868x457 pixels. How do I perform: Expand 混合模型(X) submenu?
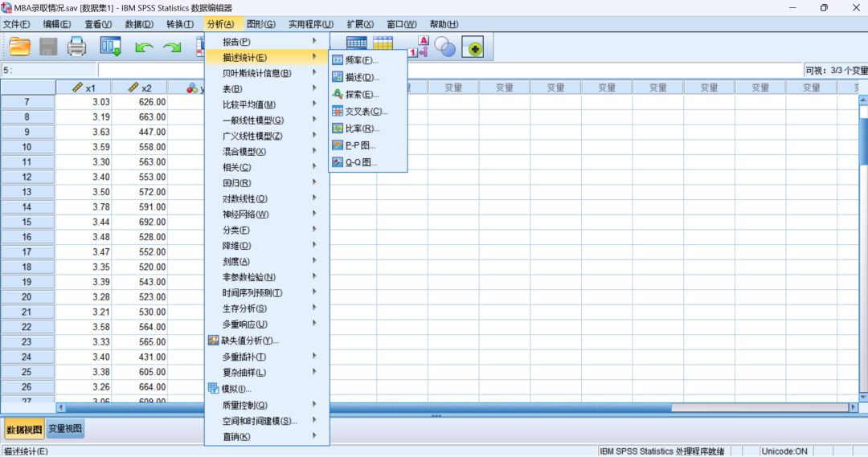267,152
